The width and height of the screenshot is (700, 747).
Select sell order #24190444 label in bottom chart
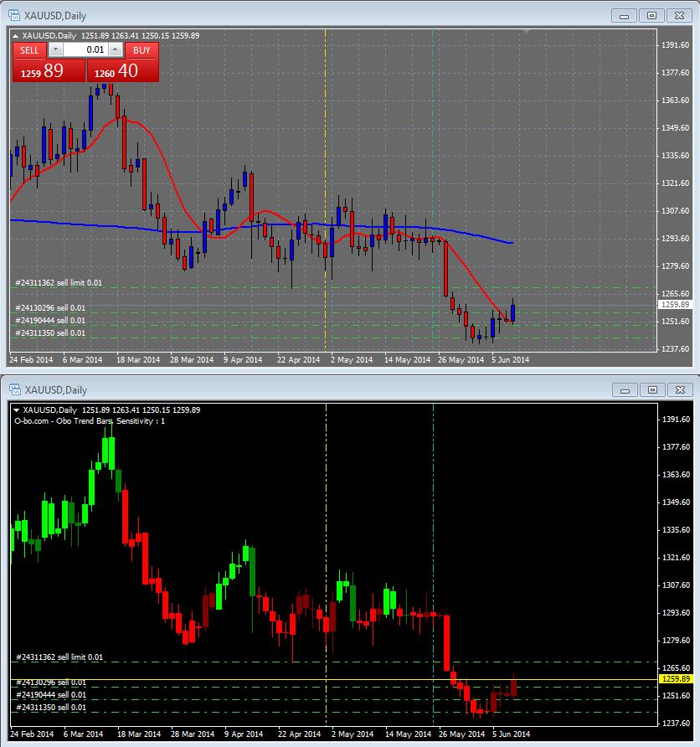click(50, 695)
